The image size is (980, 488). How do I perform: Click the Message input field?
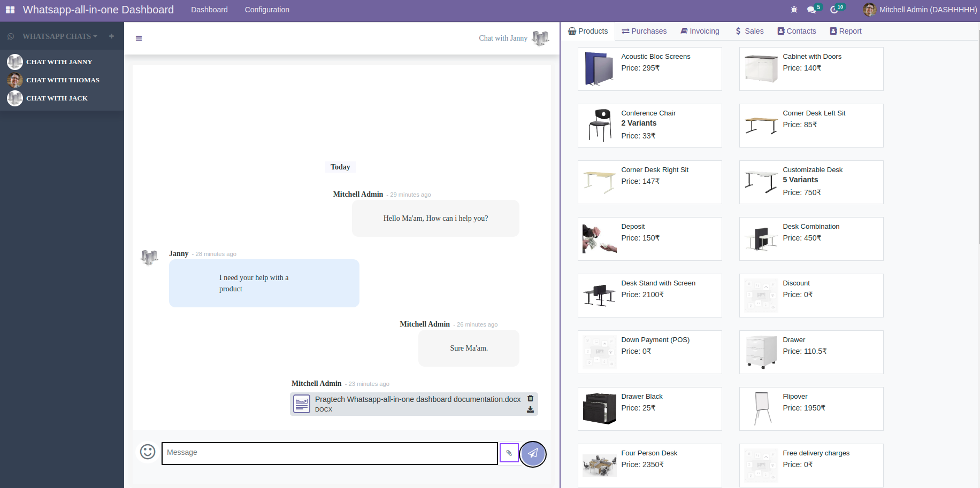(330, 453)
